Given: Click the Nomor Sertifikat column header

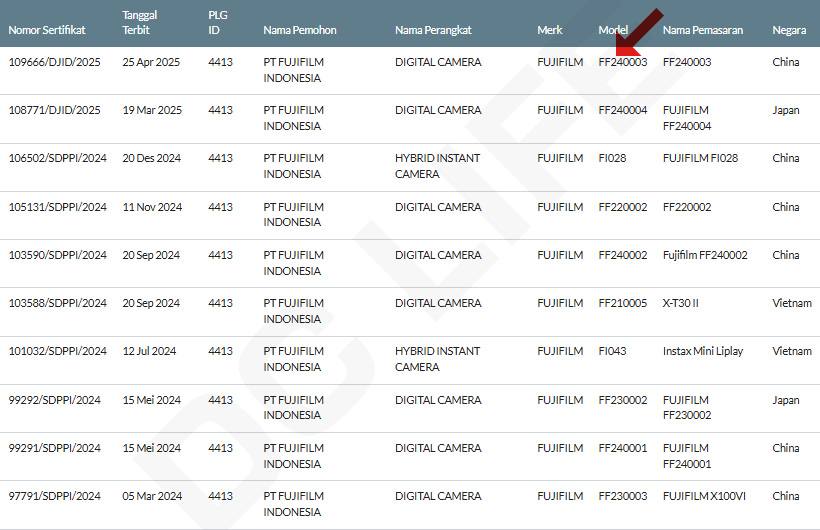Looking at the screenshot, I should click(x=47, y=30).
